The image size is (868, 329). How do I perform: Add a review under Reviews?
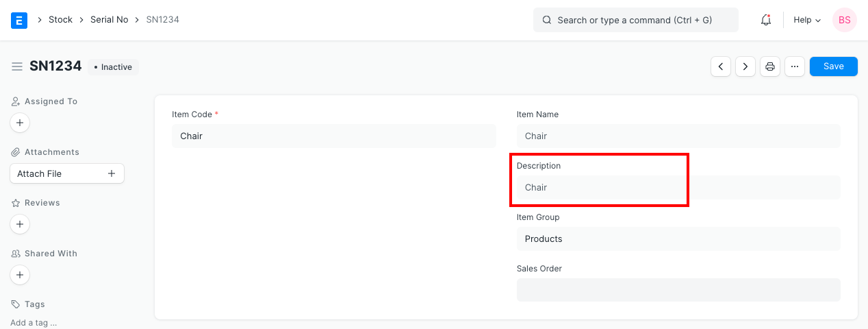pyautogui.click(x=20, y=224)
